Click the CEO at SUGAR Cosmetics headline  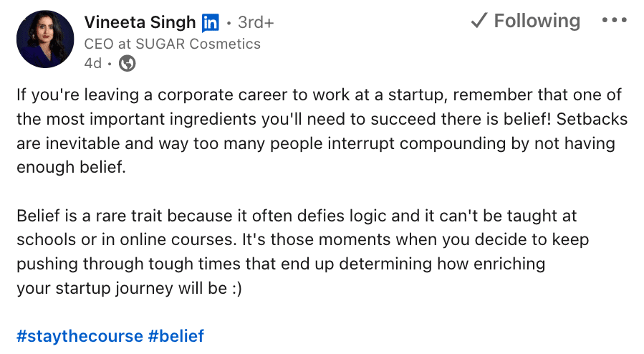173,44
